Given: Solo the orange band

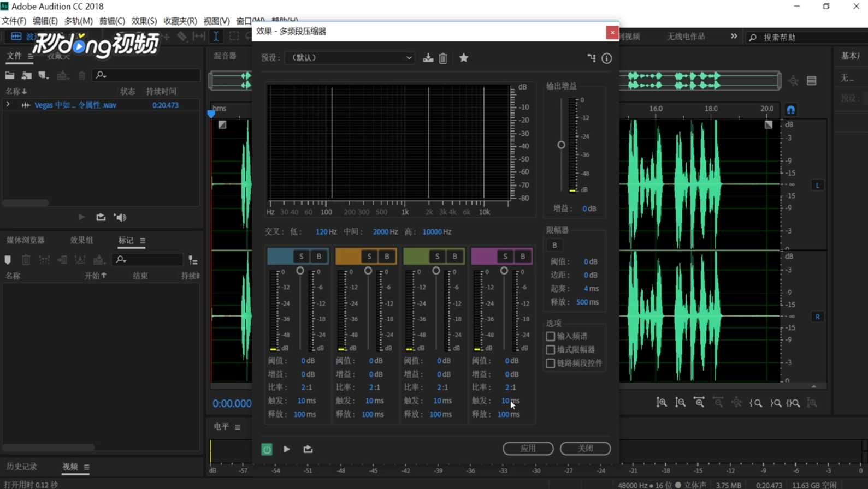Looking at the screenshot, I should 369,256.
